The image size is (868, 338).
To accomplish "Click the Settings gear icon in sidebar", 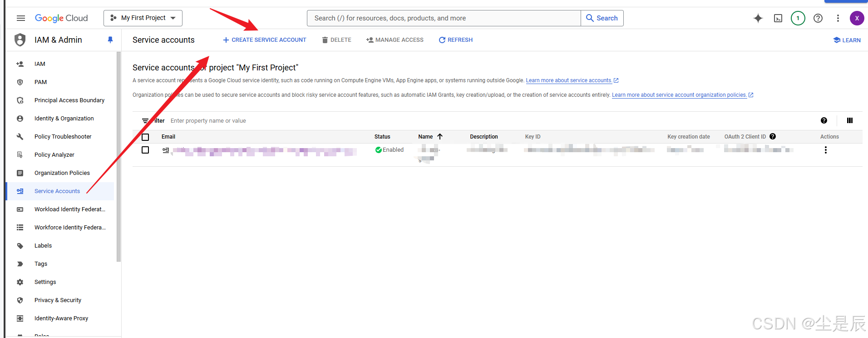I will (x=20, y=282).
